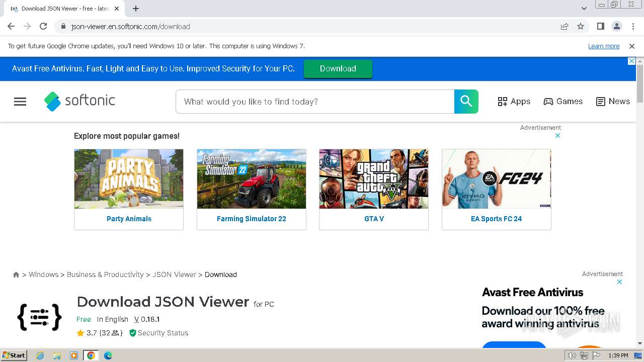
Task: Click the padlock site info icon
Action: (x=63, y=27)
